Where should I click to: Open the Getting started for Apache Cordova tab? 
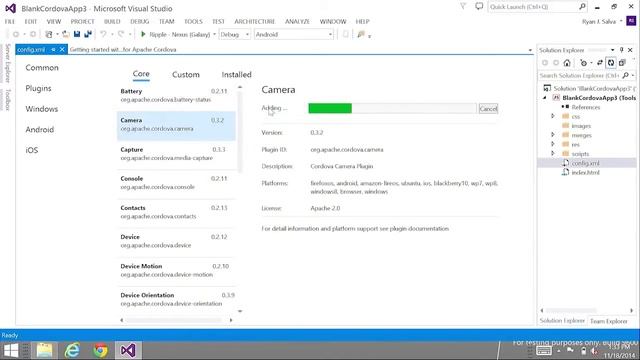pos(123,49)
